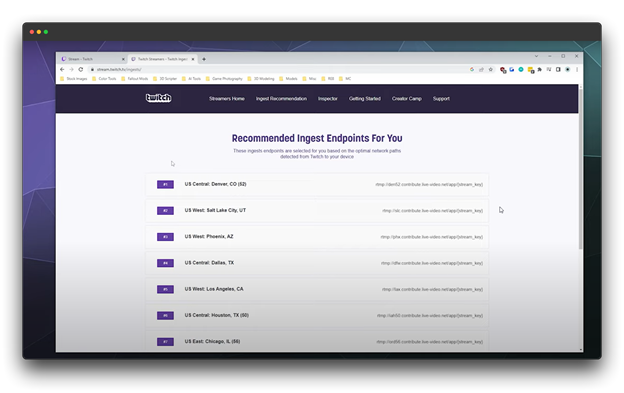Click the Denver rtmp endpoint URL
Screen dimensions: 624x393
429,185
